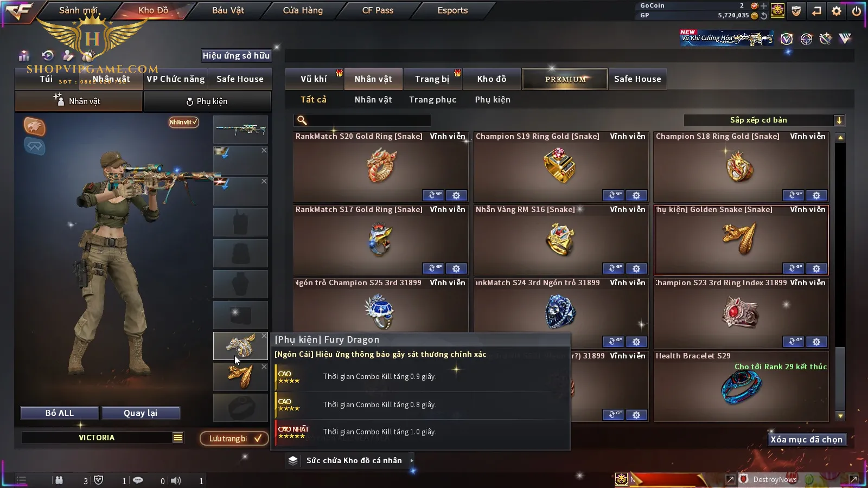Click the Bỏ ALL button
868x488 pixels.
pyautogui.click(x=60, y=413)
